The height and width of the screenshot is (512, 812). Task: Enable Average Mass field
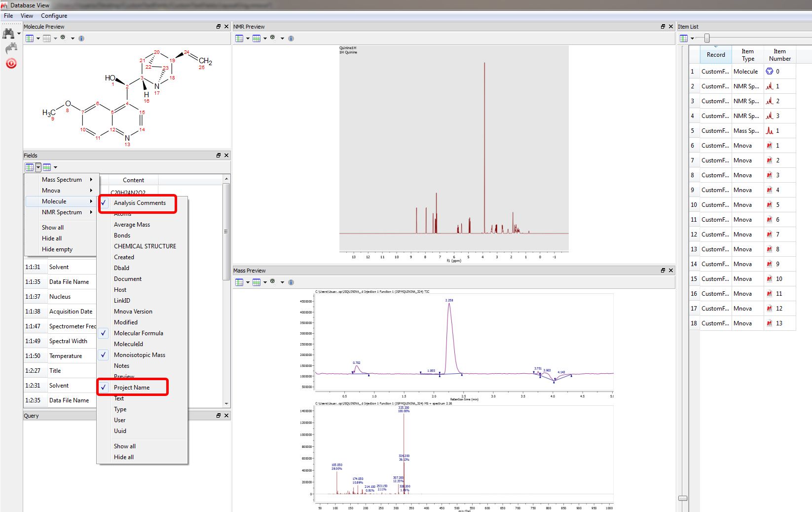[142, 225]
